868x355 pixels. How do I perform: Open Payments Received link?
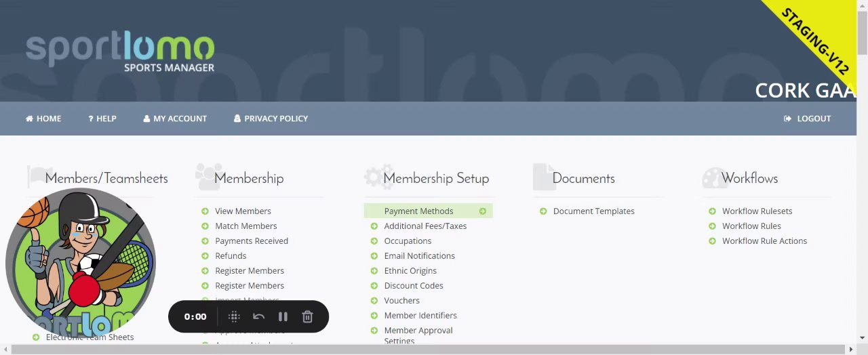tap(252, 241)
